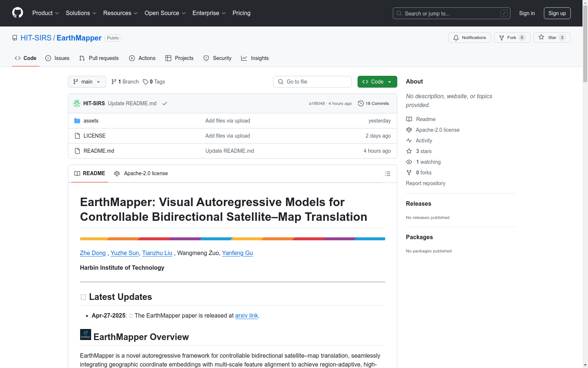This screenshot has width=588, height=368.
Task: Switch to the Issues tab
Action: click(57, 58)
